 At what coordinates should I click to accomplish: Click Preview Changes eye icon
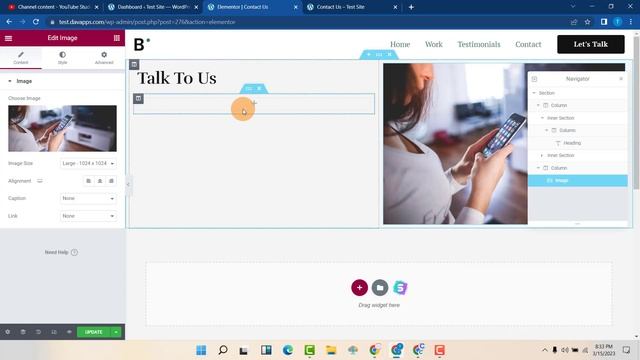[69, 332]
